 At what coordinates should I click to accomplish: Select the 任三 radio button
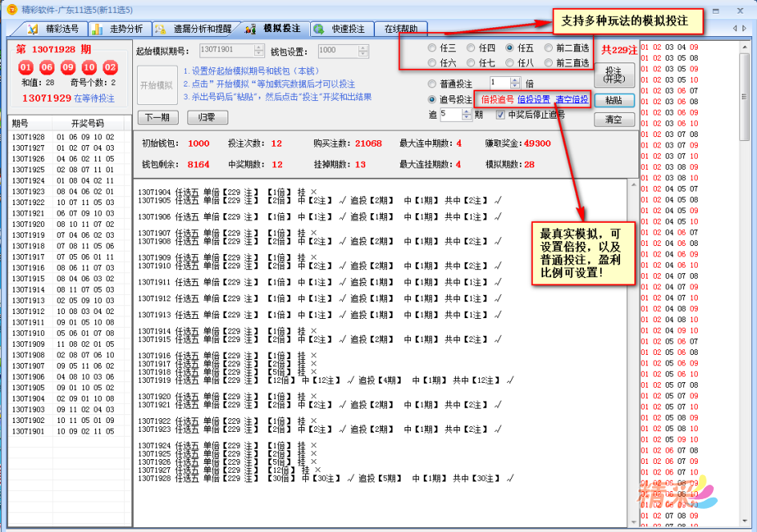[431, 50]
